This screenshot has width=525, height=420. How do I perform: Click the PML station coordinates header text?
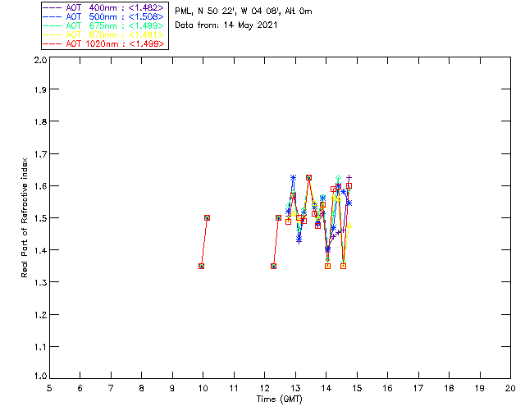pyautogui.click(x=244, y=11)
